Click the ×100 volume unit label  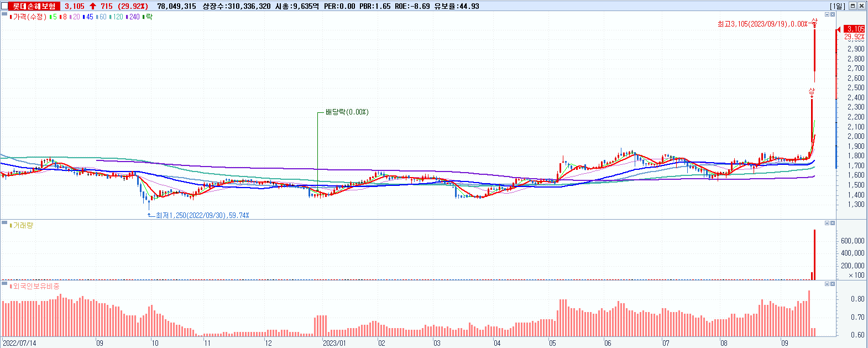pos(856,275)
